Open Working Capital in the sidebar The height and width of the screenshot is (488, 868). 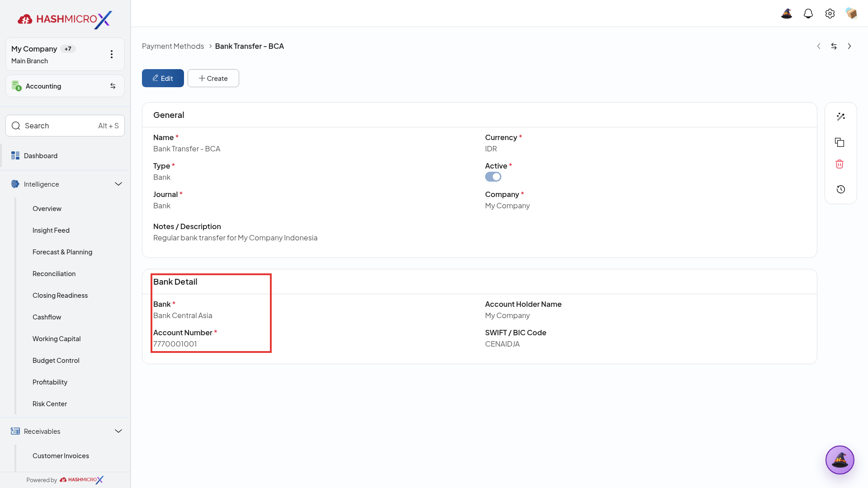[x=57, y=338]
